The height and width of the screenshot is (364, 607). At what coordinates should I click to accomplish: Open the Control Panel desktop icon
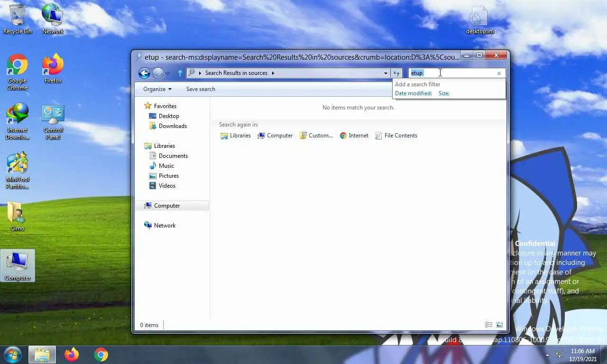point(53,121)
